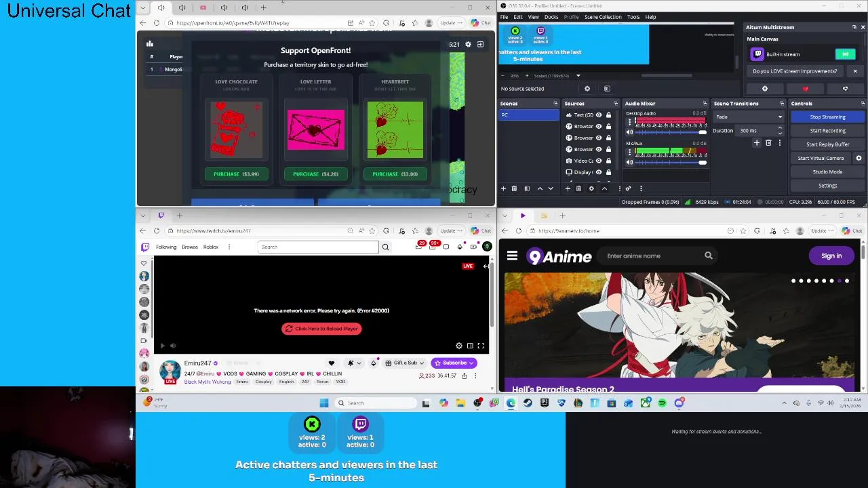Adjust Mic/Aux volume slider in OBS

(x=671, y=162)
